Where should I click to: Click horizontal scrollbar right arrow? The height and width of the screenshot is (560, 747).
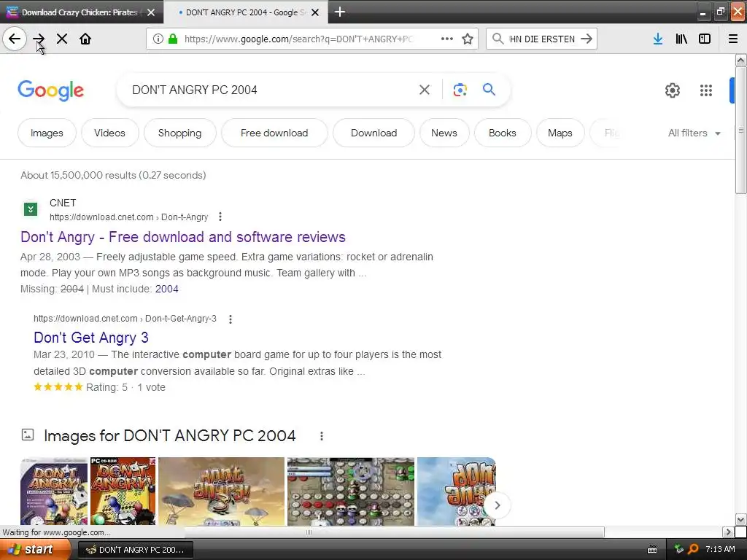point(727,532)
